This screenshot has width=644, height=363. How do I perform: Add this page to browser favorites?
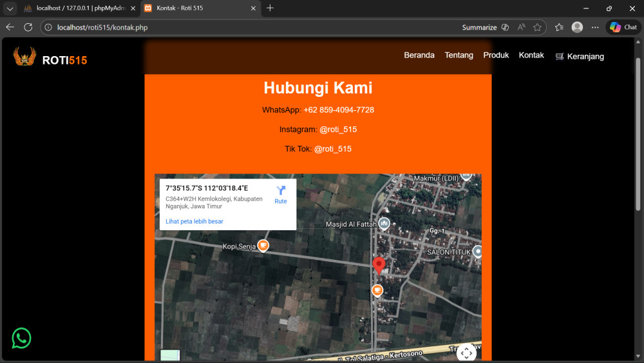pos(537,27)
